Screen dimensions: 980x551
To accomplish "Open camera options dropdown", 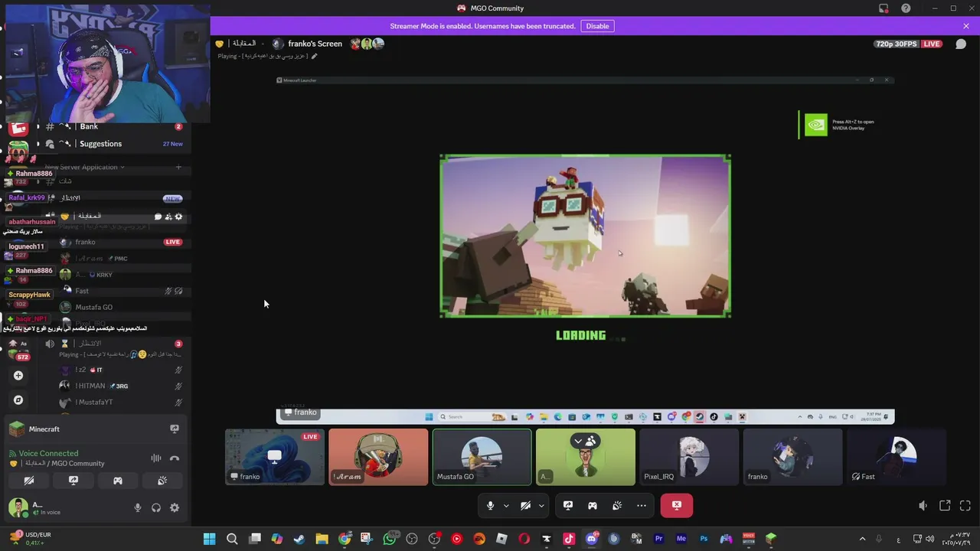I will pos(541,506).
